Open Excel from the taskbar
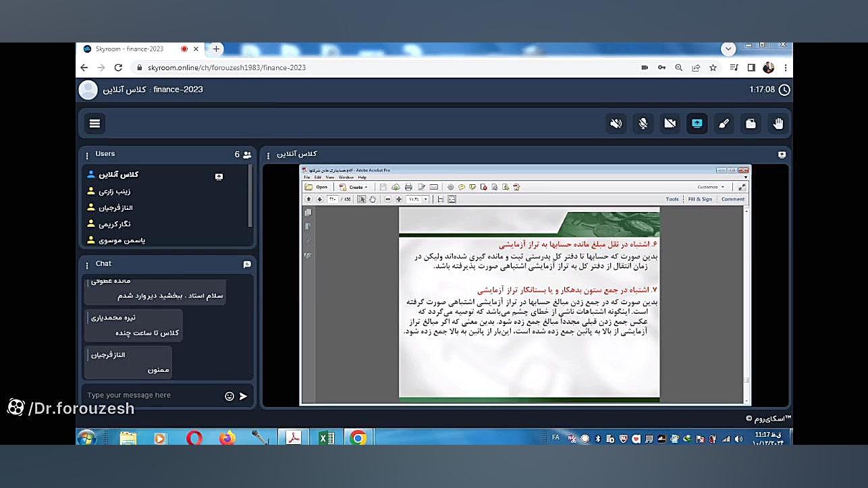Image resolution: width=868 pixels, height=488 pixels. pyautogui.click(x=327, y=438)
